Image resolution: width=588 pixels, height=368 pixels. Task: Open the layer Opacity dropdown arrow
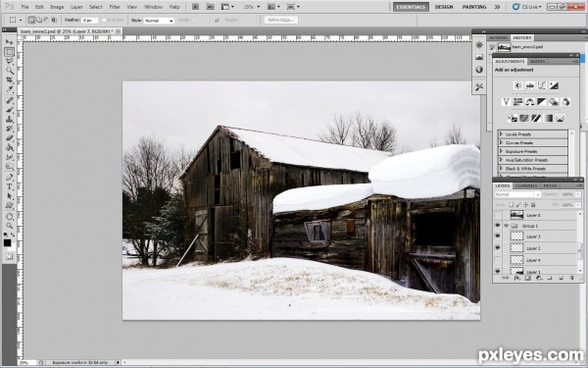pos(579,194)
